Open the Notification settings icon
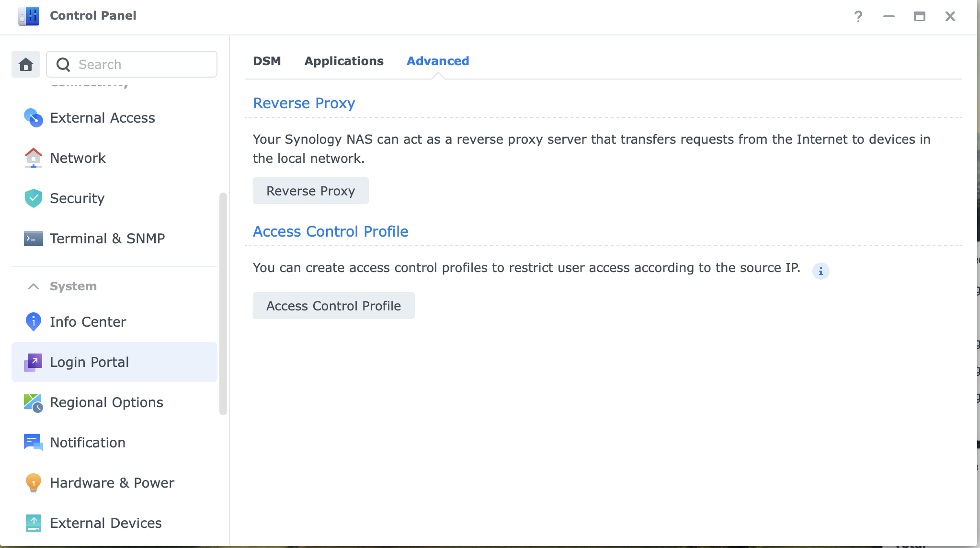The width and height of the screenshot is (980, 548). [33, 443]
